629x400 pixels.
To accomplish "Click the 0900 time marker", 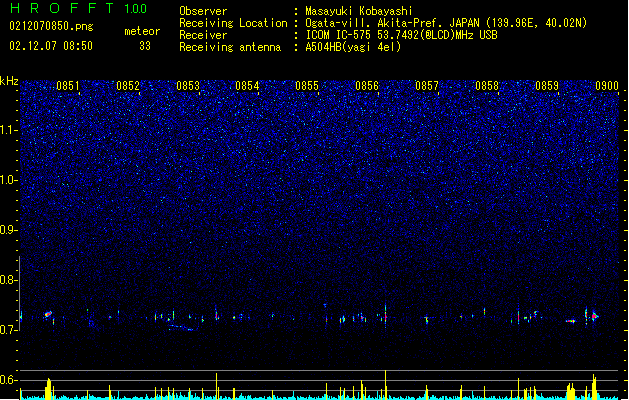I will click(607, 86).
